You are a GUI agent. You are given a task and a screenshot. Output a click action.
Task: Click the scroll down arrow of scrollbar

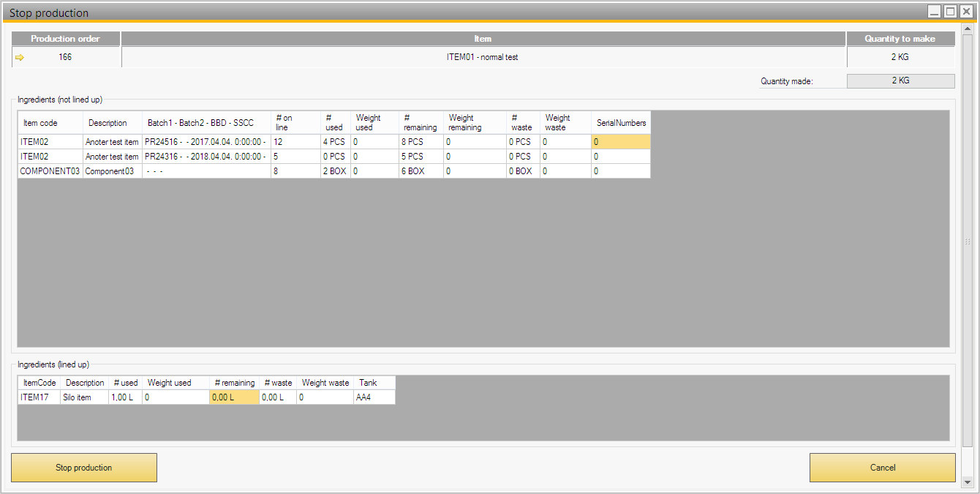967,482
